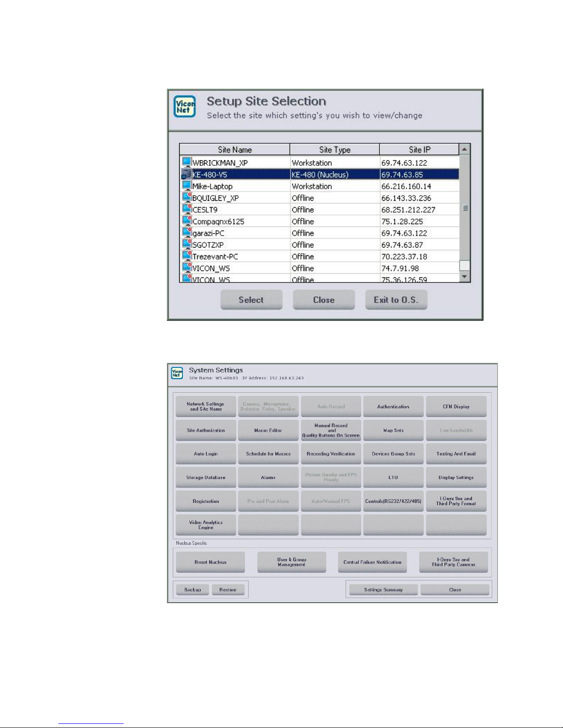Open Auto Login settings
The height and width of the screenshot is (728, 563).
[206, 454]
